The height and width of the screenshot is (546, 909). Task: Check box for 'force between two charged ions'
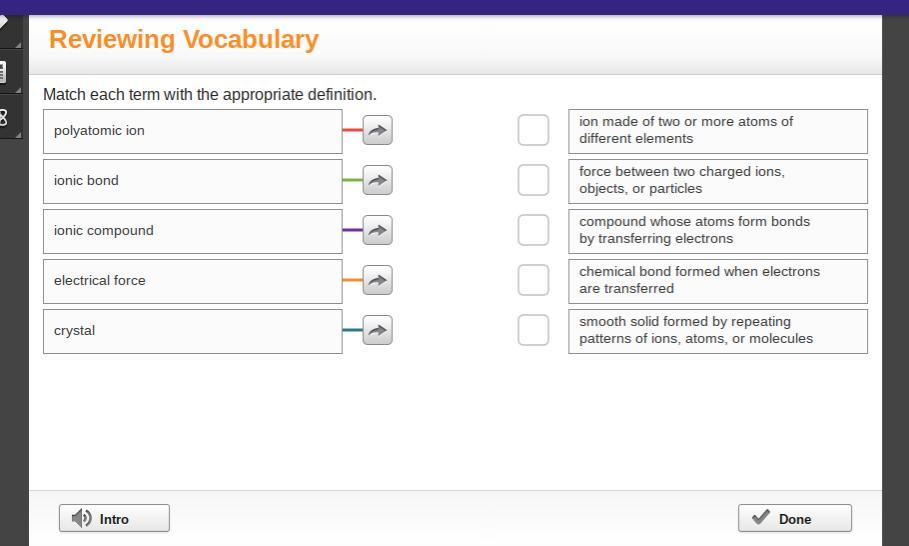tap(533, 180)
